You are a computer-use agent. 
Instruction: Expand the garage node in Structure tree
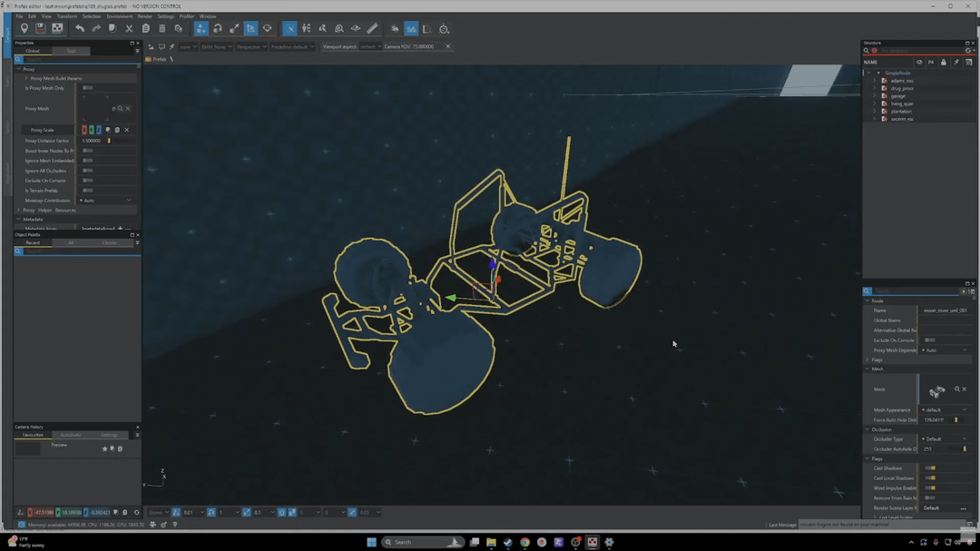[876, 96]
